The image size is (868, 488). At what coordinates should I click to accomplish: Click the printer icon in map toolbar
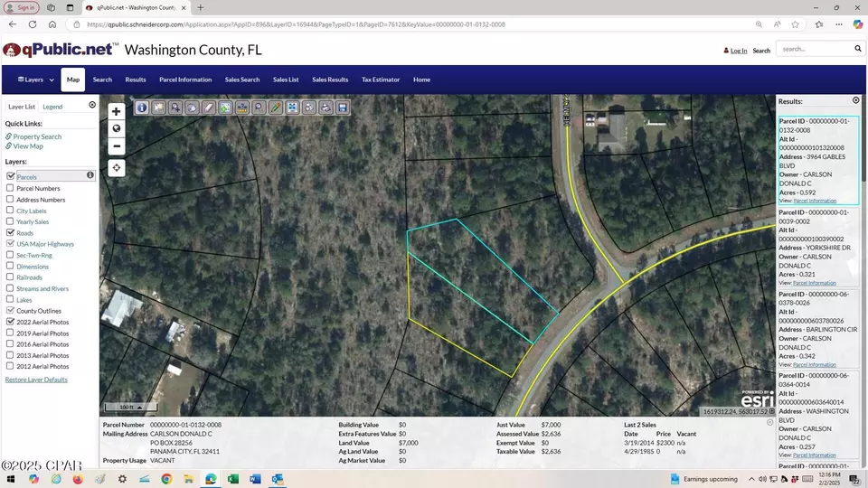[326, 108]
